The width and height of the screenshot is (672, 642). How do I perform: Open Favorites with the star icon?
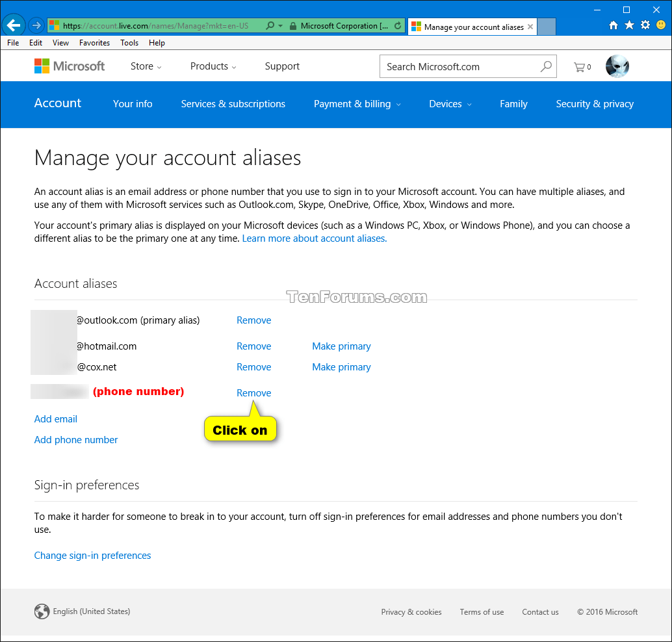point(629,26)
